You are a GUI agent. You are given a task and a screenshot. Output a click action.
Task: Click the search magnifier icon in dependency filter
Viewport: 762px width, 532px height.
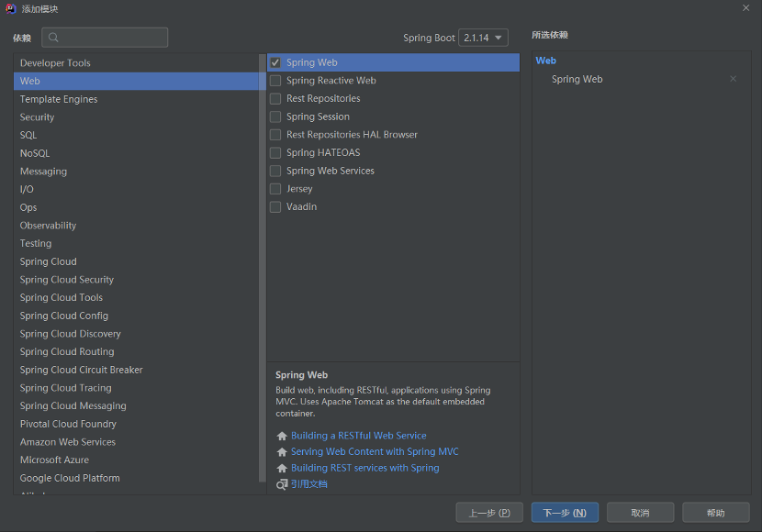(x=53, y=38)
